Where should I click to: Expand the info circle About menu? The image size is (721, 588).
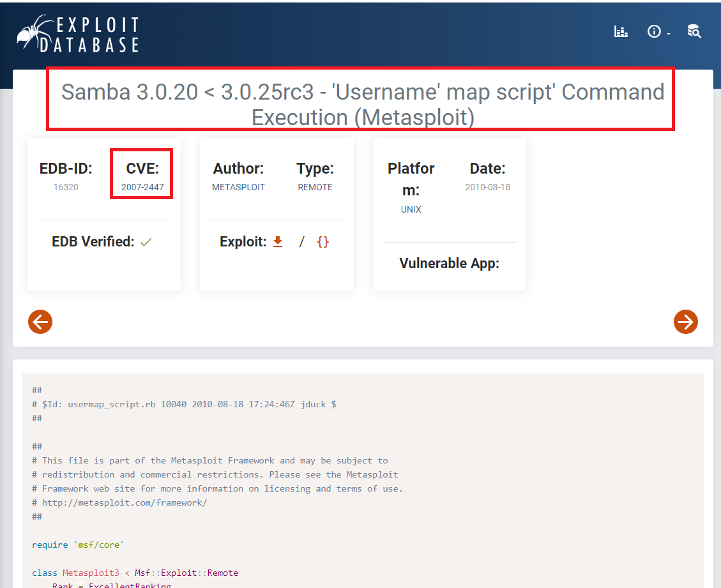(658, 32)
